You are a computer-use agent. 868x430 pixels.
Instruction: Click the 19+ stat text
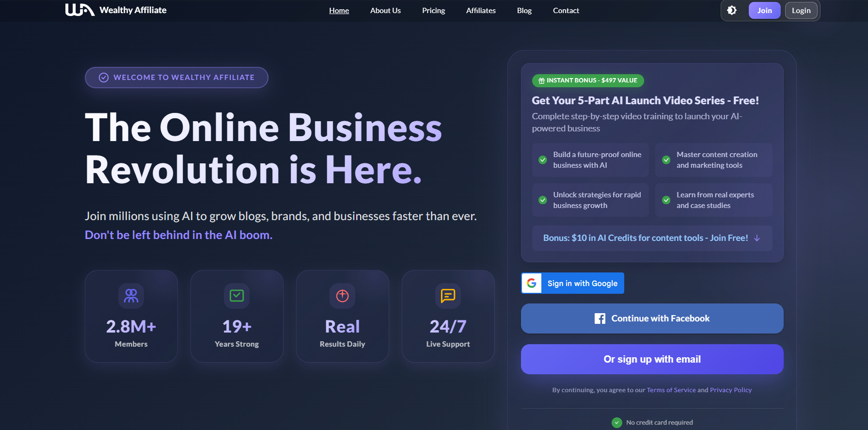pyautogui.click(x=237, y=327)
